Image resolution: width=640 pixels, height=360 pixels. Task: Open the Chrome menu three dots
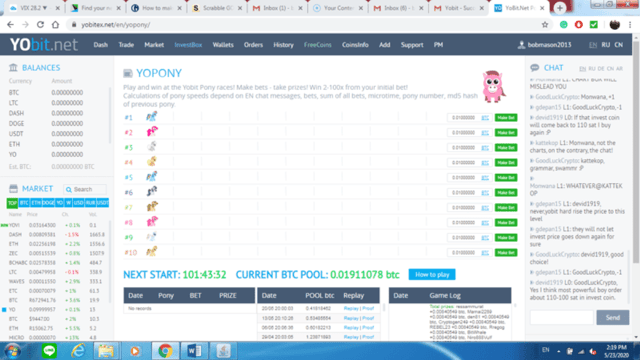point(630,25)
